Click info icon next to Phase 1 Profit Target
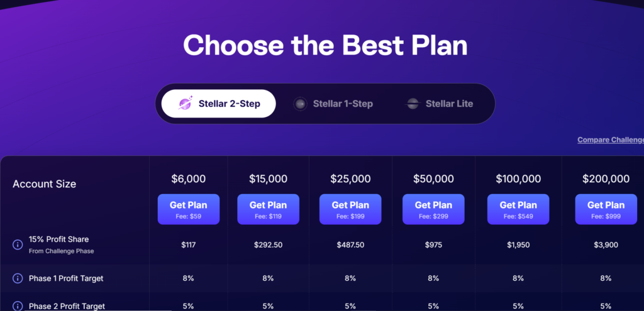Viewport: 644px width, 311px height. click(18, 278)
